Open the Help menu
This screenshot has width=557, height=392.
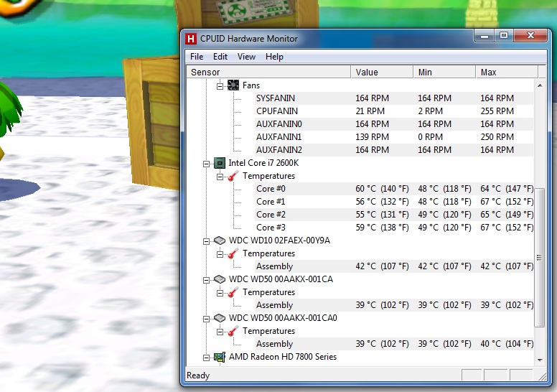click(274, 57)
